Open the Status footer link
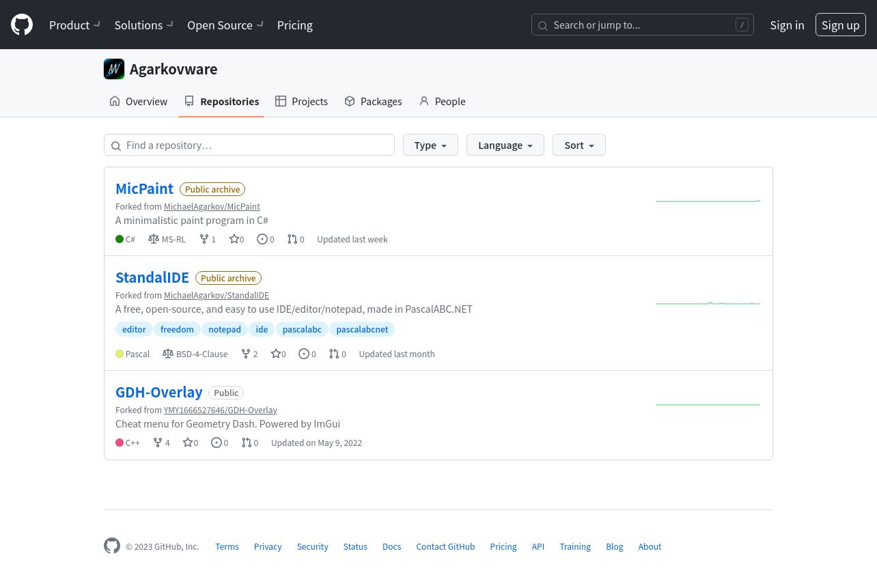877x588 pixels. click(355, 546)
